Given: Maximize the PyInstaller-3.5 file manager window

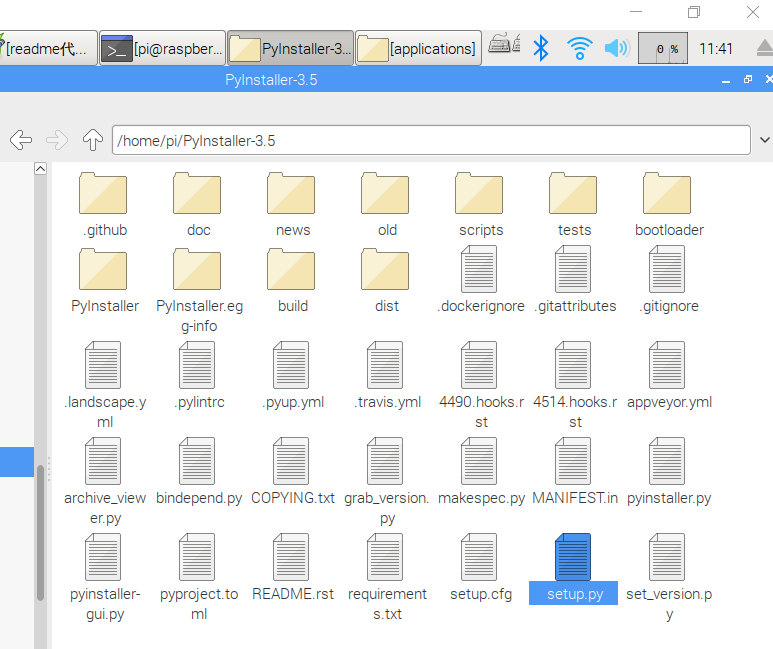Looking at the screenshot, I should point(748,79).
